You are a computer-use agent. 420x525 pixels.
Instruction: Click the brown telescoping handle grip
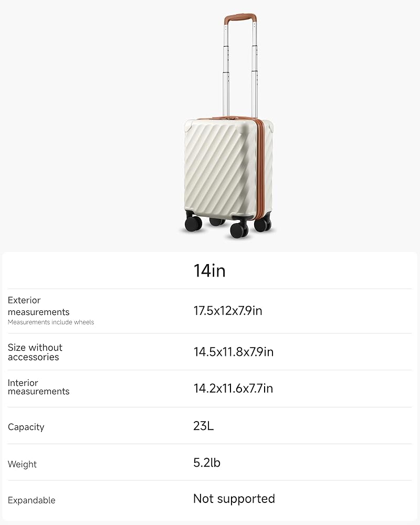(x=240, y=17)
